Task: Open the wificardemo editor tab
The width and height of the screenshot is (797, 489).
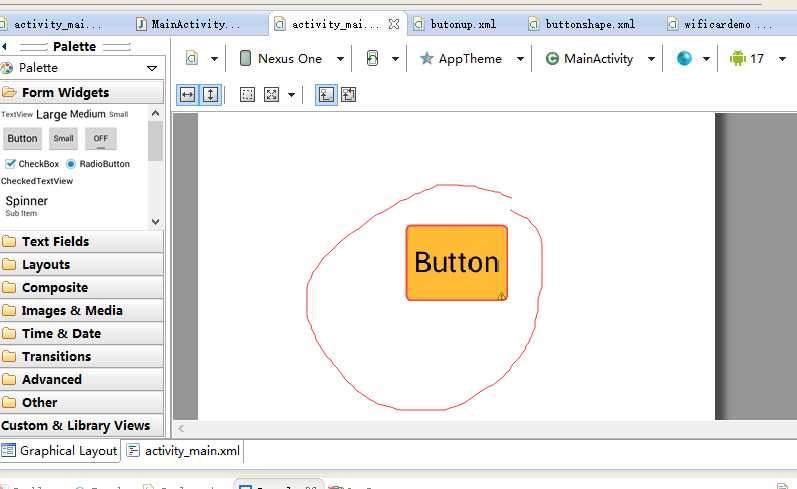Action: [721, 24]
